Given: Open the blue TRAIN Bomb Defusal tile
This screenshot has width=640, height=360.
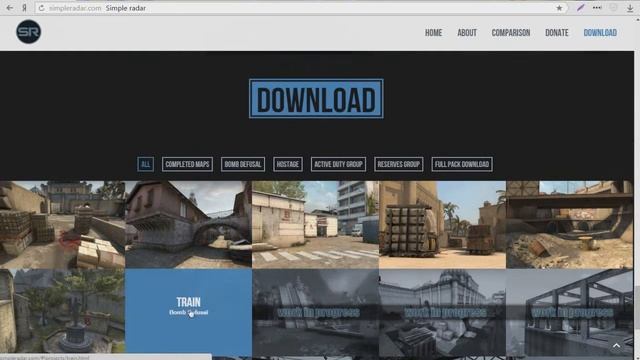Looking at the screenshot, I should [x=189, y=312].
